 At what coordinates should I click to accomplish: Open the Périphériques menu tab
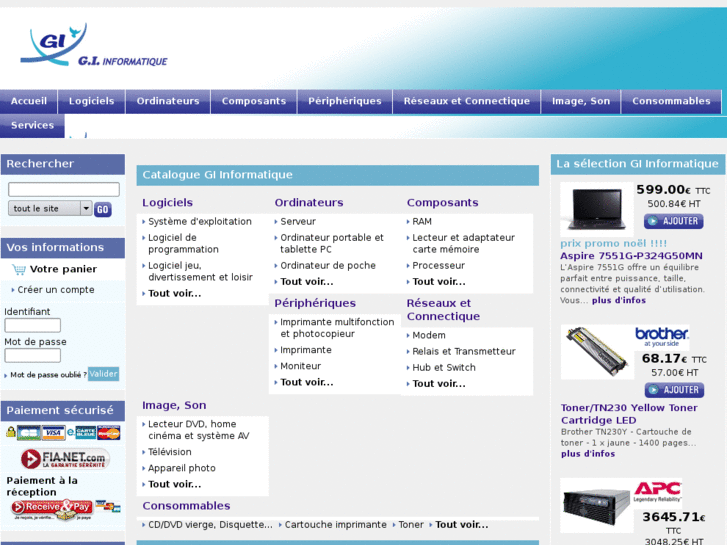click(344, 101)
